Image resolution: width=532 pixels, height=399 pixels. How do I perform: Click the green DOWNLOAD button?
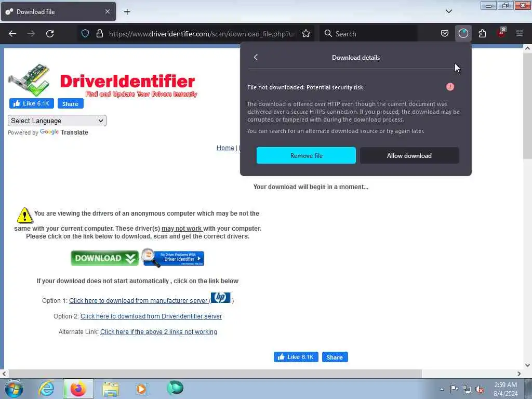(104, 258)
